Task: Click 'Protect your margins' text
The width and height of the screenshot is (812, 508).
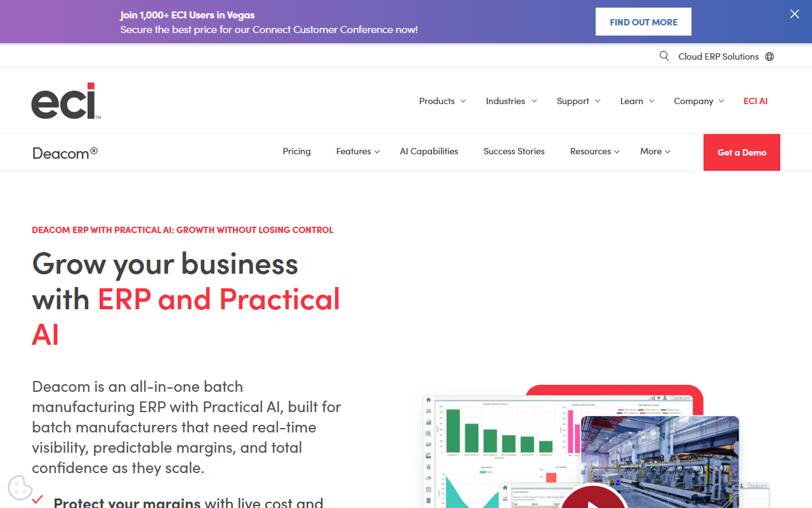Action: [127, 502]
